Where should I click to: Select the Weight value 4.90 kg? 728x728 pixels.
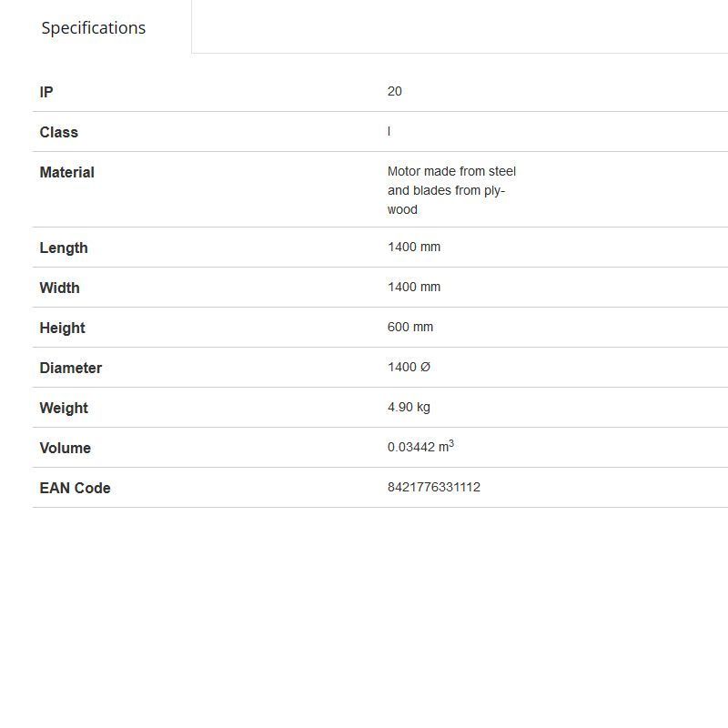pos(409,407)
